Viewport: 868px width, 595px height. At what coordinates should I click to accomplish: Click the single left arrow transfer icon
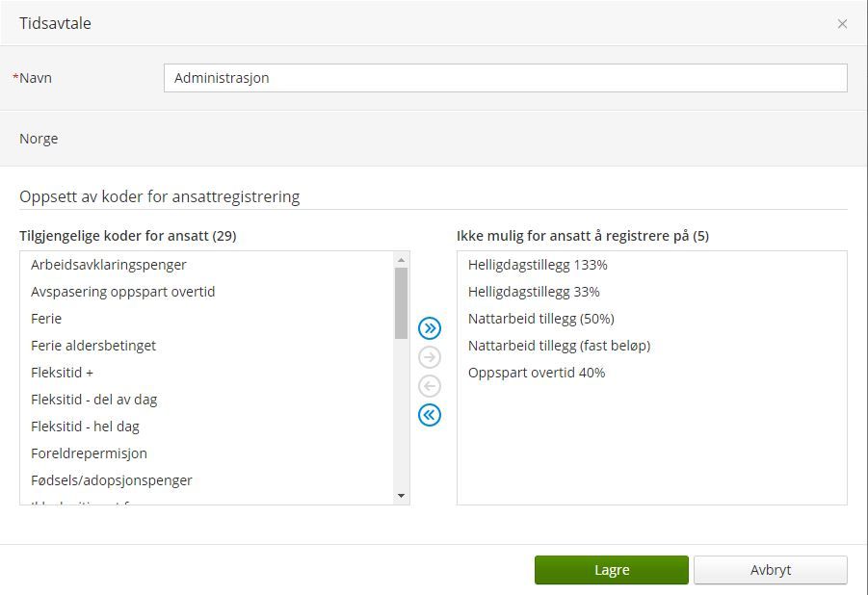pyautogui.click(x=429, y=386)
